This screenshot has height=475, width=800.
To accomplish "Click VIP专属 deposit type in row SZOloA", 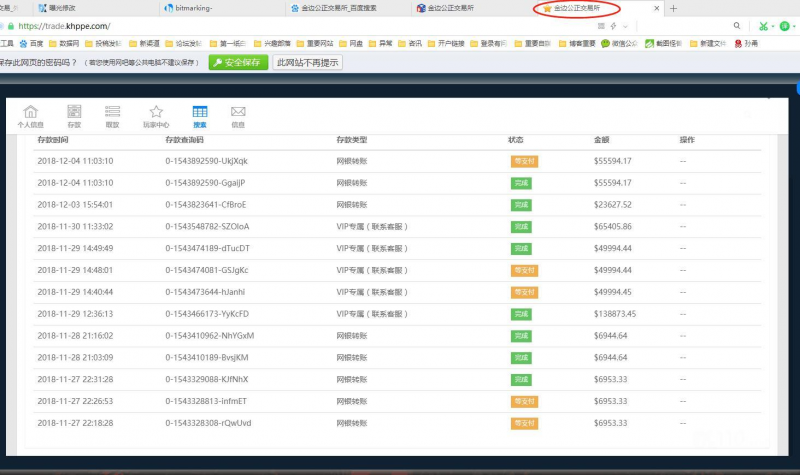I will point(372,227).
